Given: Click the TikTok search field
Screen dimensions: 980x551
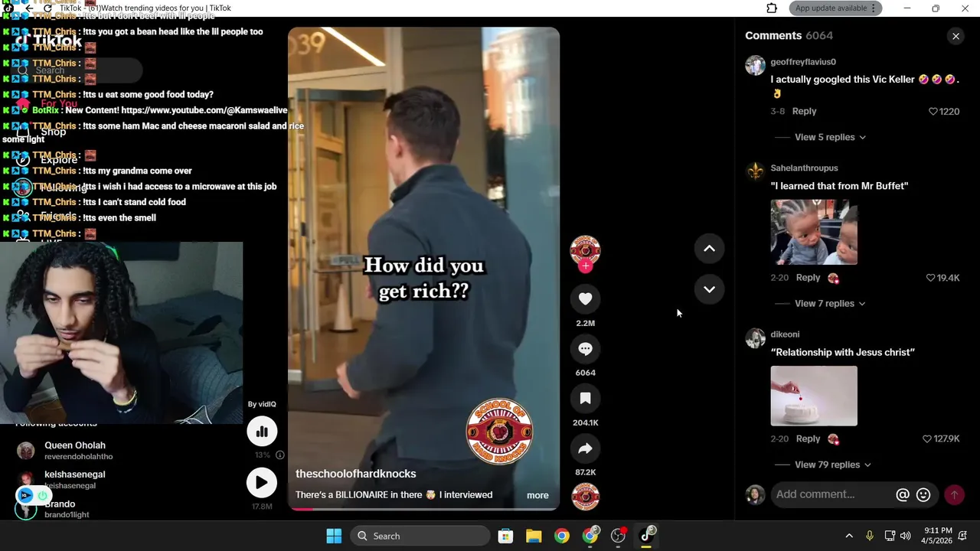Looking at the screenshot, I should click(x=77, y=70).
